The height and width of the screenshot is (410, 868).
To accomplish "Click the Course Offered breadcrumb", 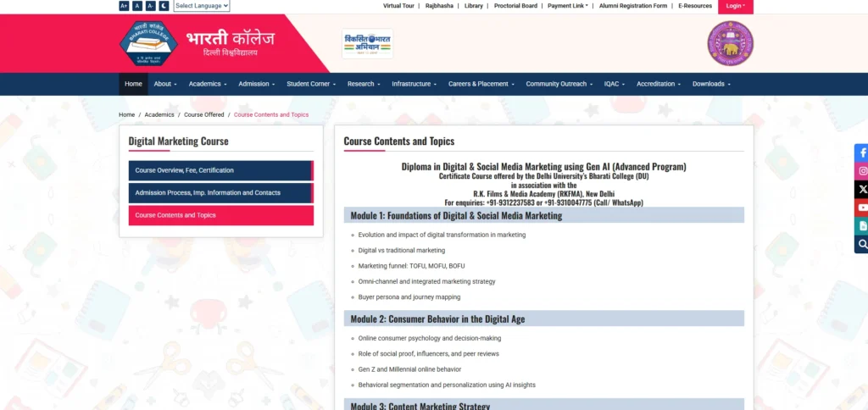I will pos(203,114).
